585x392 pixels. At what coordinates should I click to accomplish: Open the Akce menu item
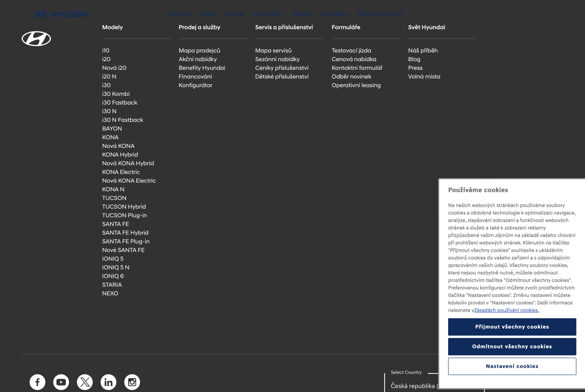(208, 14)
